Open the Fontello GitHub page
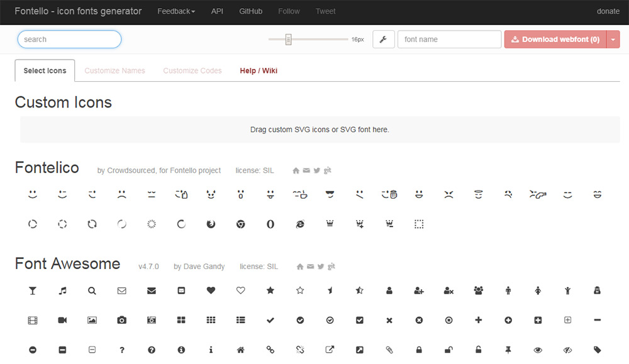Screen dimensions: 629x364 (x=250, y=11)
